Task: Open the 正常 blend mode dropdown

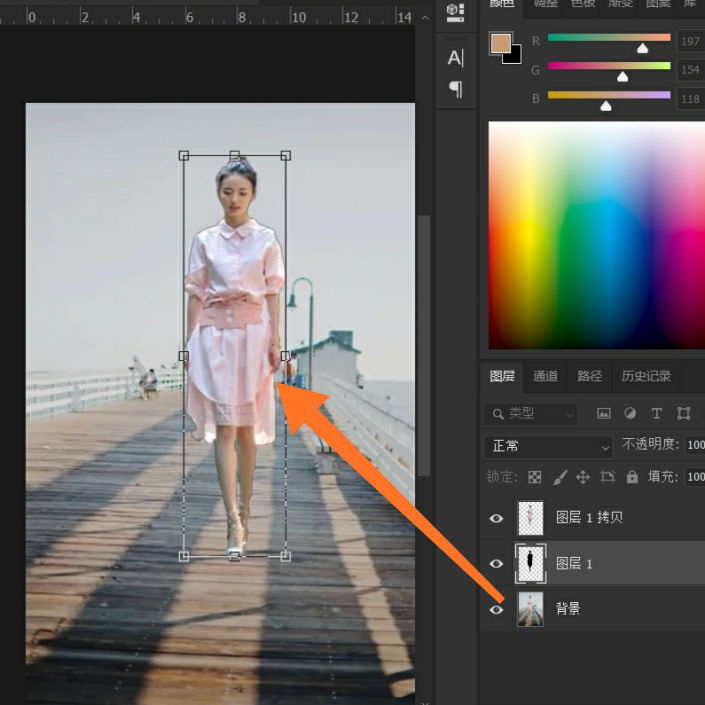Action: pyautogui.click(x=548, y=446)
